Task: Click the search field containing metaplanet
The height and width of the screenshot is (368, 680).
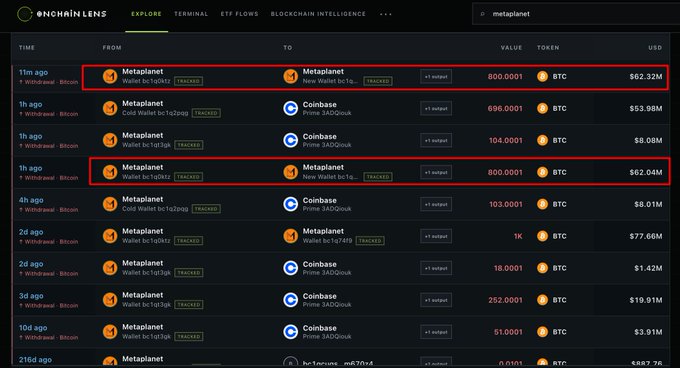Action: point(577,14)
